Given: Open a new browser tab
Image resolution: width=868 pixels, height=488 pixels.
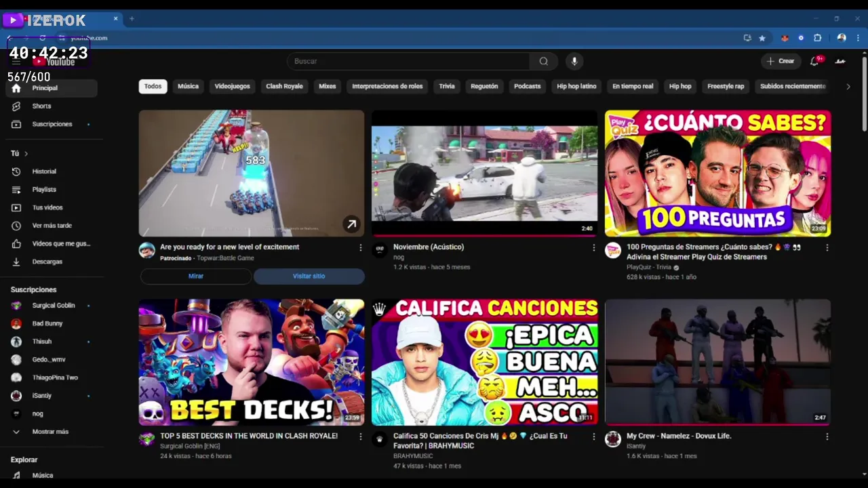Looking at the screenshot, I should click(132, 19).
